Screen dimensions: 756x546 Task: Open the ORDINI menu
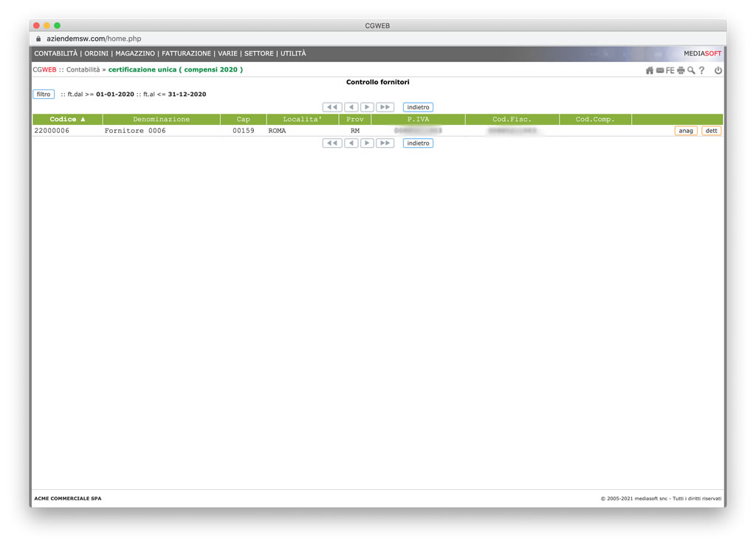click(97, 53)
